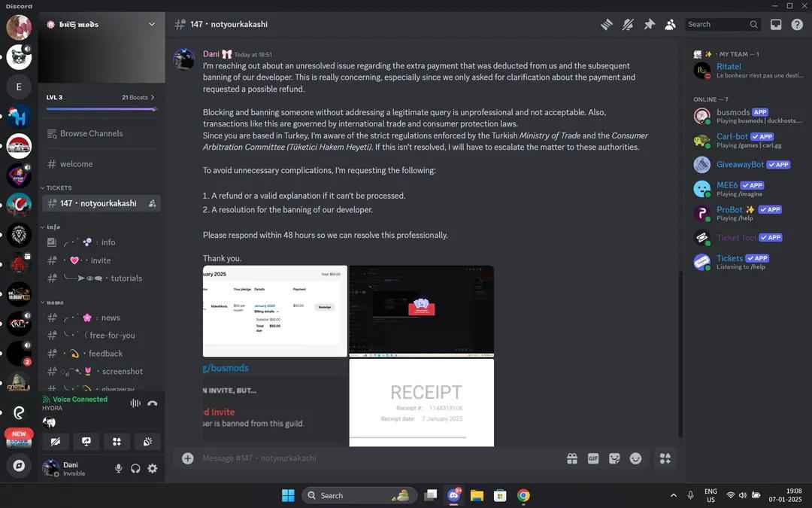The image size is (812, 508).
Task: Disconnect from the voice channel
Action: click(x=152, y=403)
